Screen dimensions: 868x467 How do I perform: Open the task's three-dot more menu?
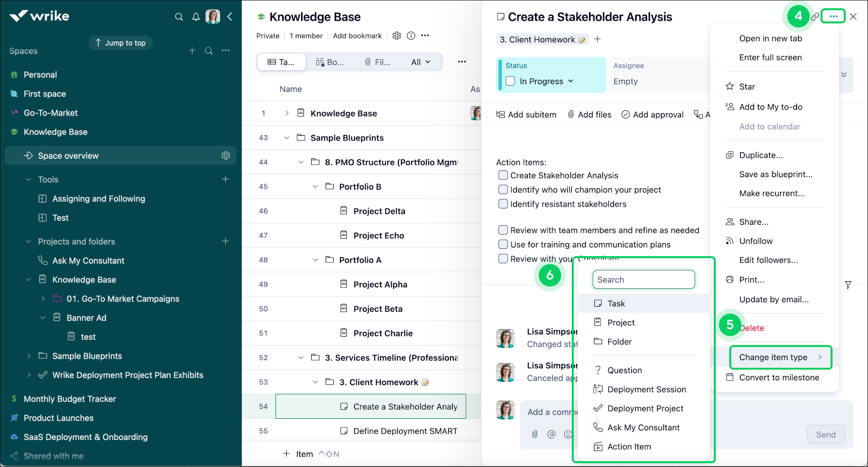tap(833, 16)
